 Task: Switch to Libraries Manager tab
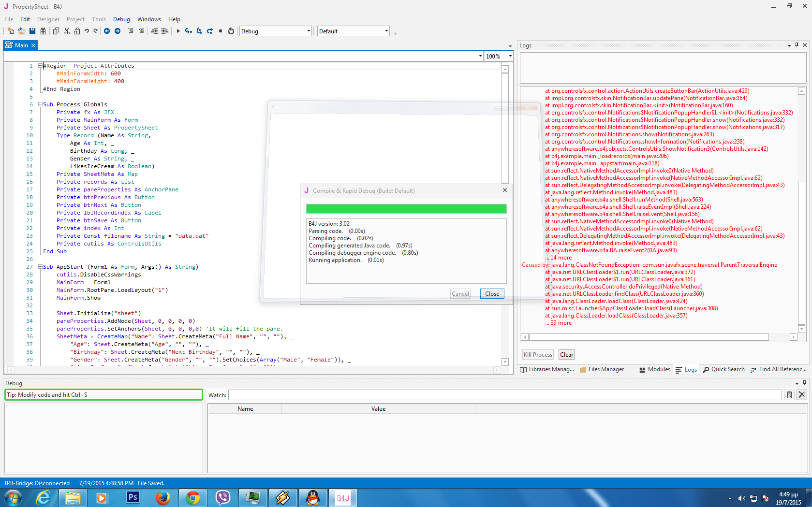[x=547, y=369]
